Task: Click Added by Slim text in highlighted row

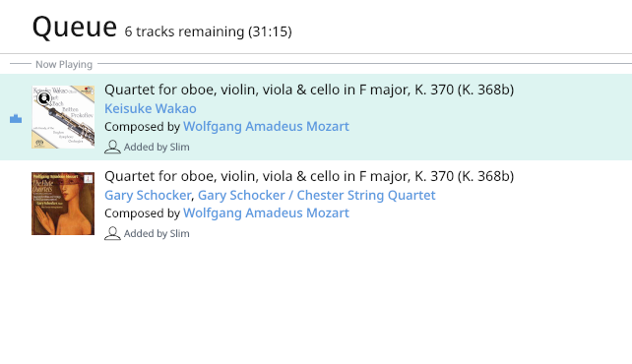Action: tap(157, 147)
